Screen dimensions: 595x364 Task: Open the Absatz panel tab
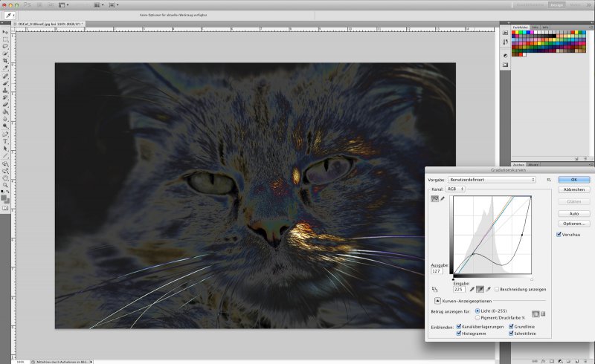(533, 165)
